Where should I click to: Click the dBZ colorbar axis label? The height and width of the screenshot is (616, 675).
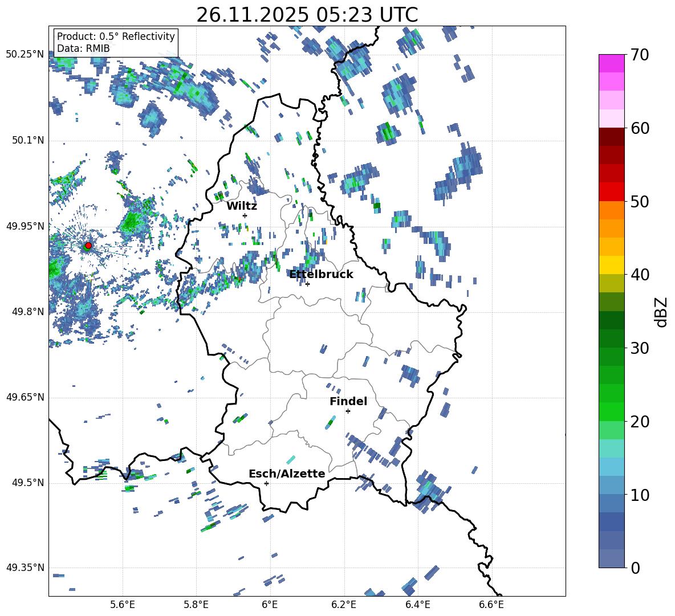(662, 312)
